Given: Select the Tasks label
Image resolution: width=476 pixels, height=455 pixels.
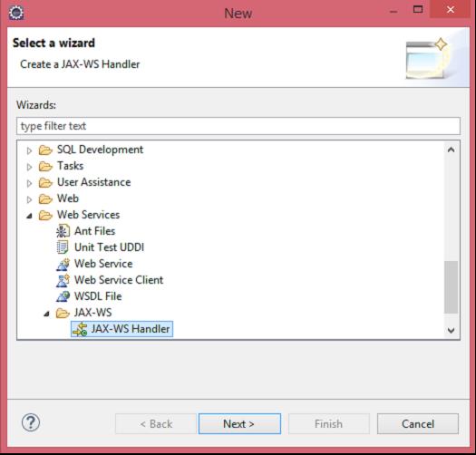Looking at the screenshot, I should tap(70, 166).
